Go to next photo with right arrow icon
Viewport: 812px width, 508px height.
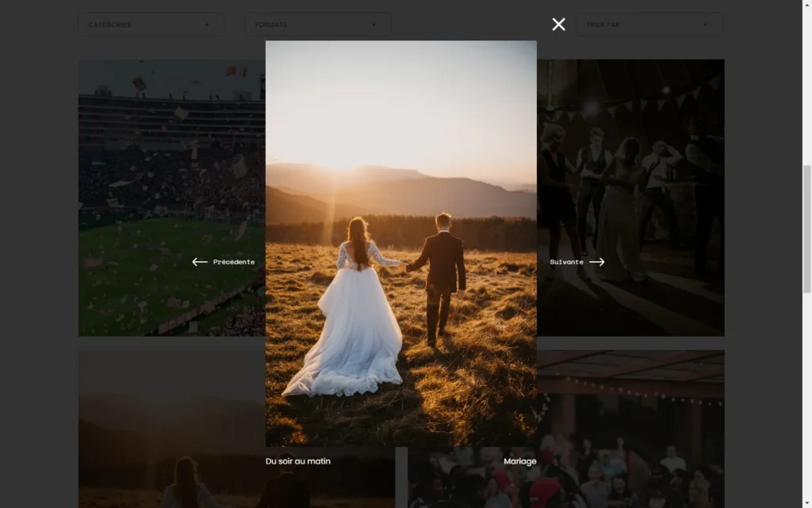[x=596, y=262]
